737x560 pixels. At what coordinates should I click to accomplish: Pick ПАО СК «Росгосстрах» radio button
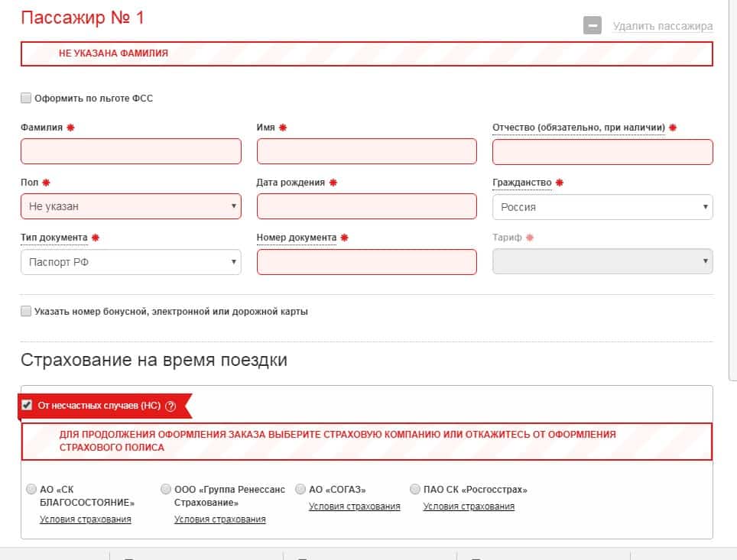coord(415,489)
